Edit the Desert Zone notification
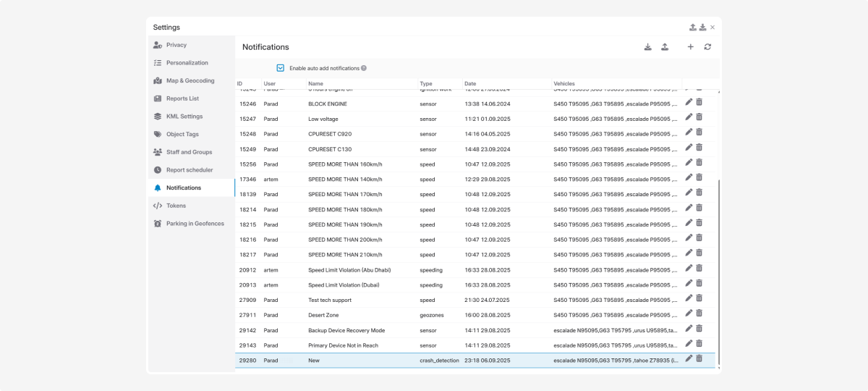The image size is (868, 391). 689,314
